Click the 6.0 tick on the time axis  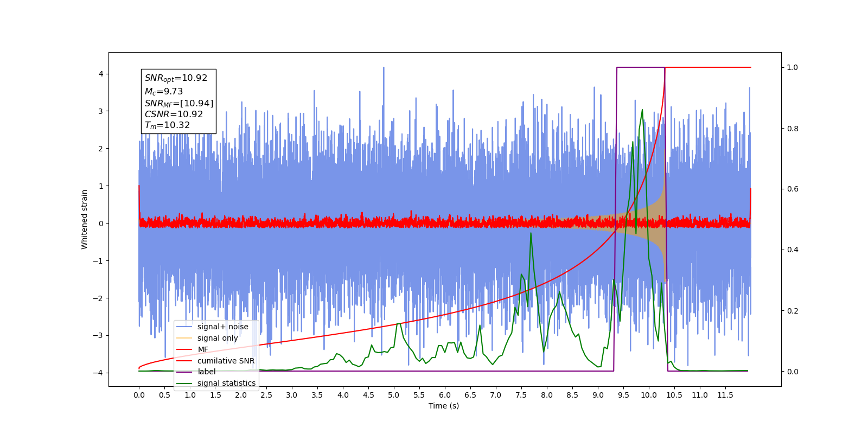(445, 395)
